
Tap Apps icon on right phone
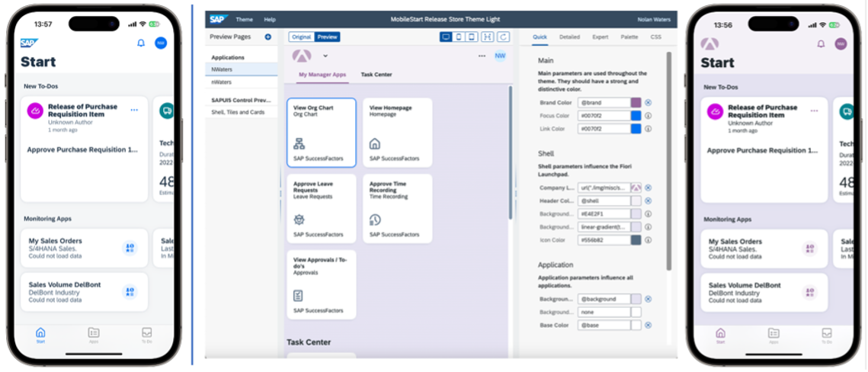point(774,336)
